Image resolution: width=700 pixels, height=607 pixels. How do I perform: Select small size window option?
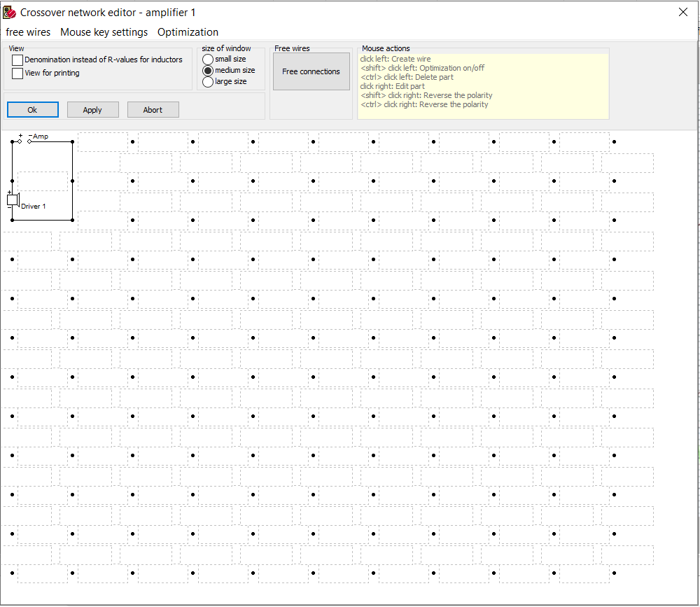(208, 60)
